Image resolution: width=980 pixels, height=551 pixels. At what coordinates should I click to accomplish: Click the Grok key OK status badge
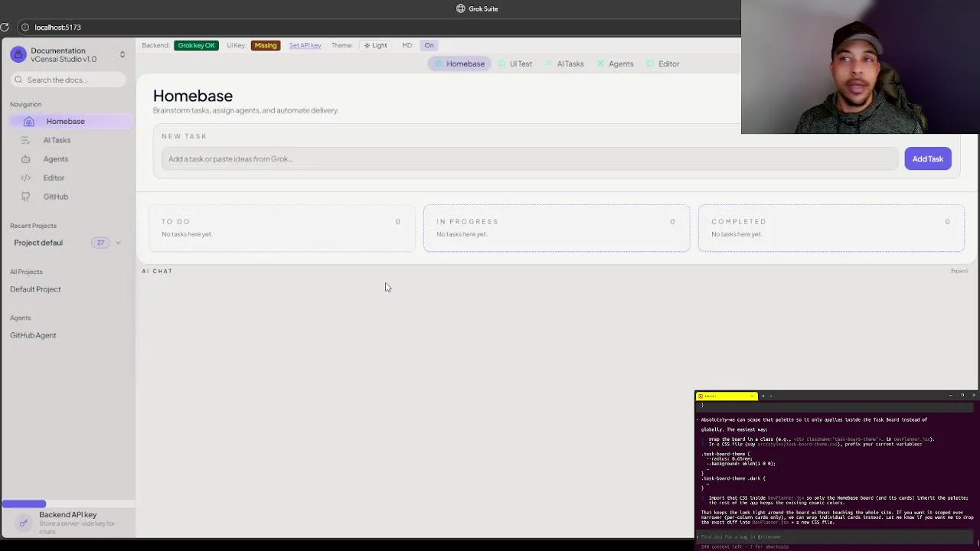(196, 45)
